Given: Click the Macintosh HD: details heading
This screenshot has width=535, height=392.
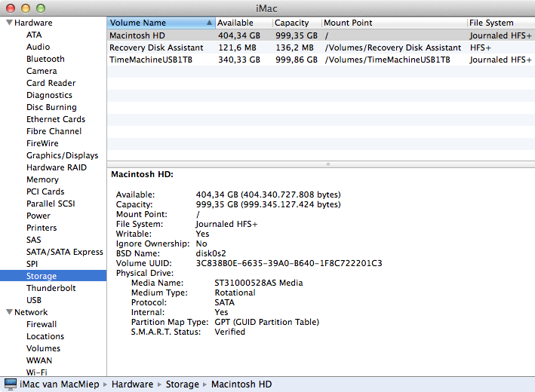Looking at the screenshot, I should [x=142, y=174].
